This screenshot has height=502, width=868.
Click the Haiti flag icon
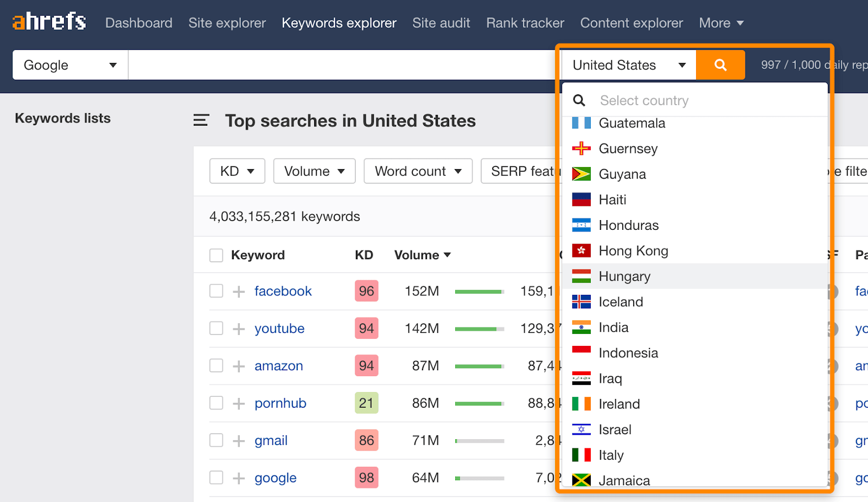[582, 199]
